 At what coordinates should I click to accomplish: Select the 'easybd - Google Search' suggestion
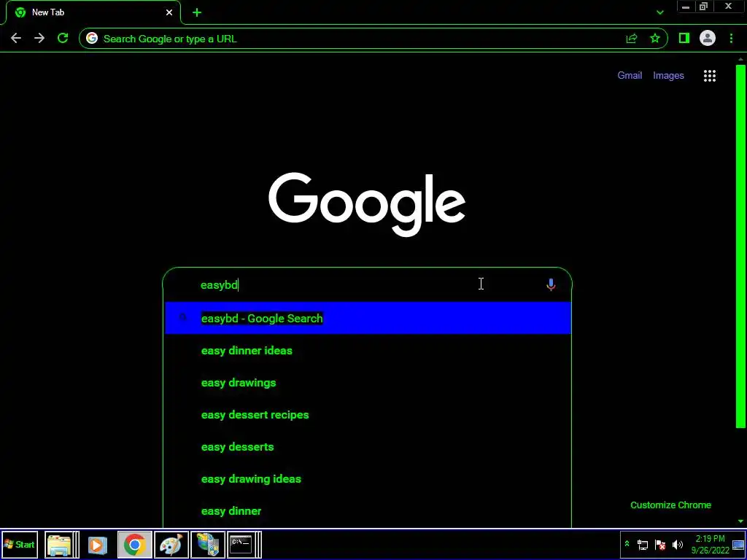368,318
